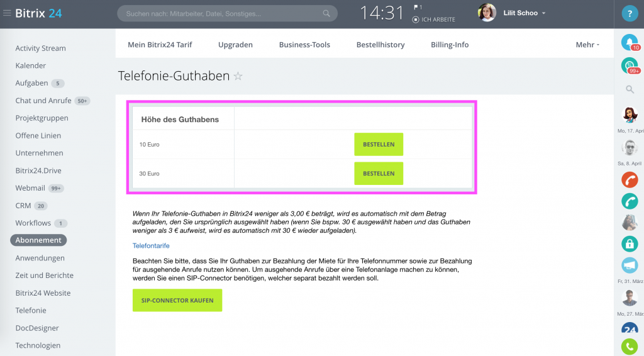Screen dimensions: 644x356
Task: Open Telefonie menu item
Action: coord(31,311)
